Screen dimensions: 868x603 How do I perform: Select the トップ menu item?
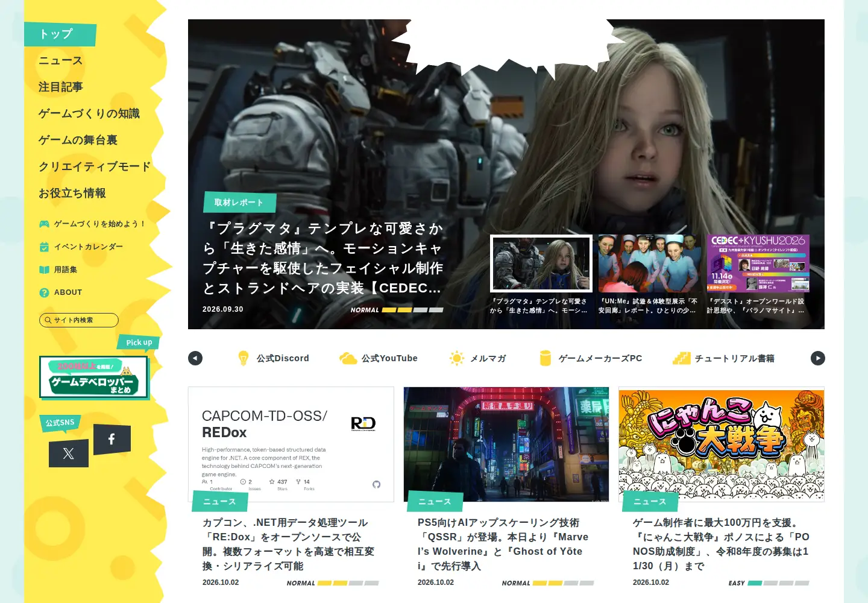point(60,34)
